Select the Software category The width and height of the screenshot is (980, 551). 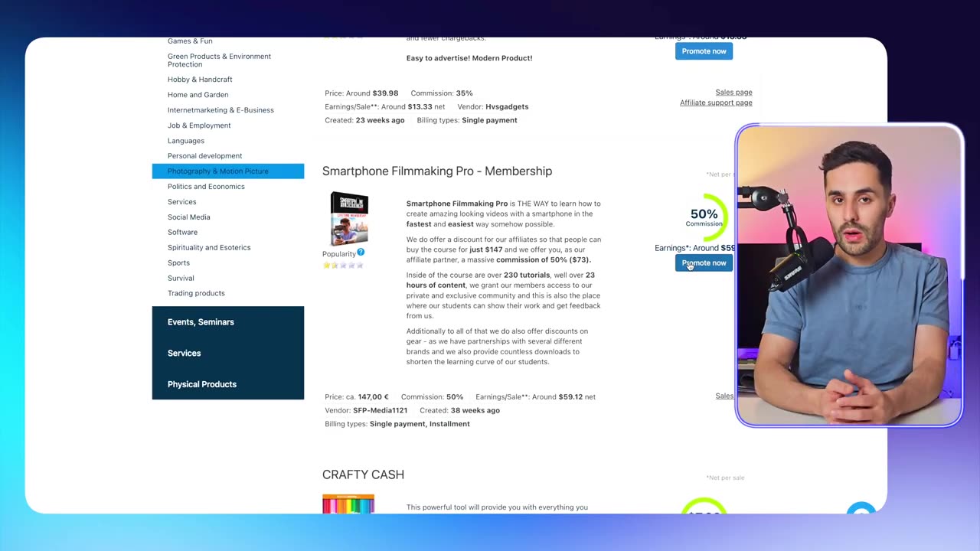(182, 233)
